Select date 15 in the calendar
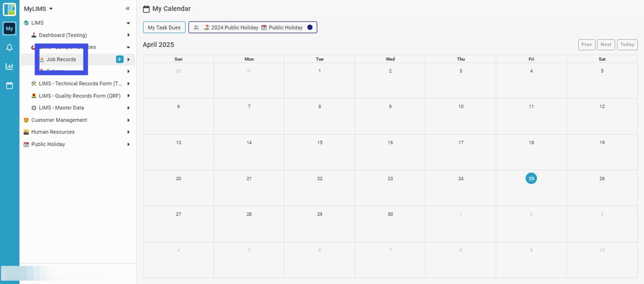The width and height of the screenshot is (644, 284). coord(319,142)
